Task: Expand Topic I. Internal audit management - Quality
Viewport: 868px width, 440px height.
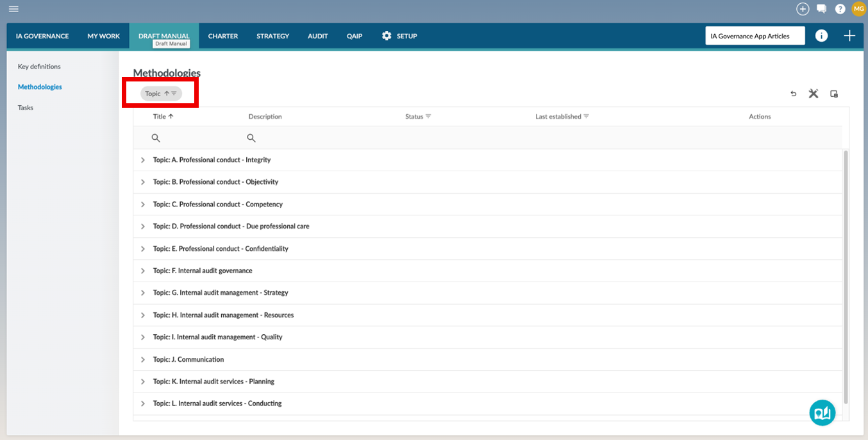Action: [143, 337]
